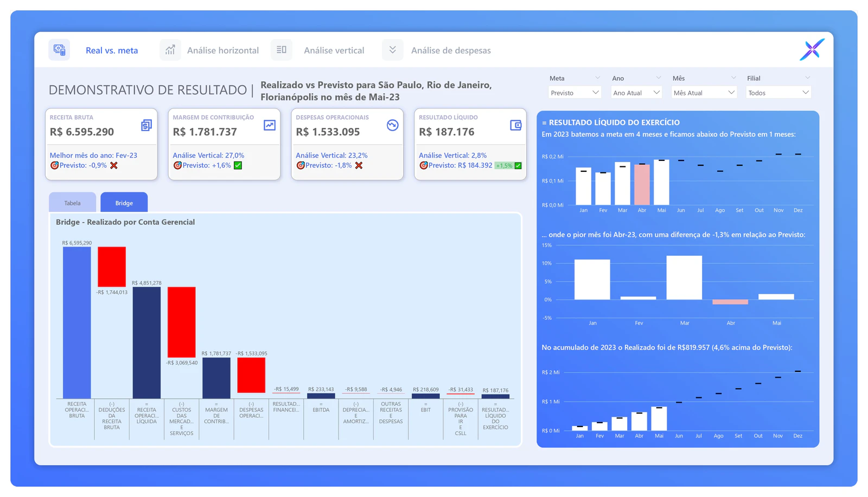Click the Mai bar in accumulated 2023 chart

(659, 419)
